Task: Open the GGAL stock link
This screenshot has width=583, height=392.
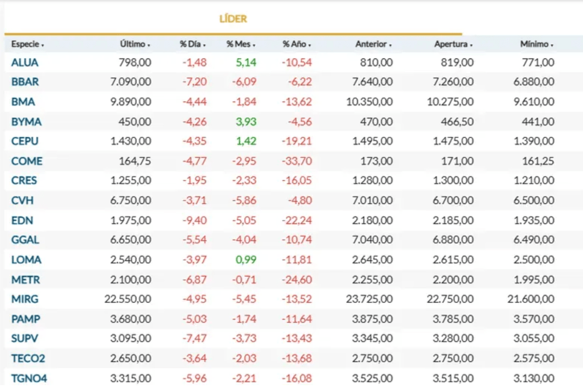Action: click(x=25, y=240)
